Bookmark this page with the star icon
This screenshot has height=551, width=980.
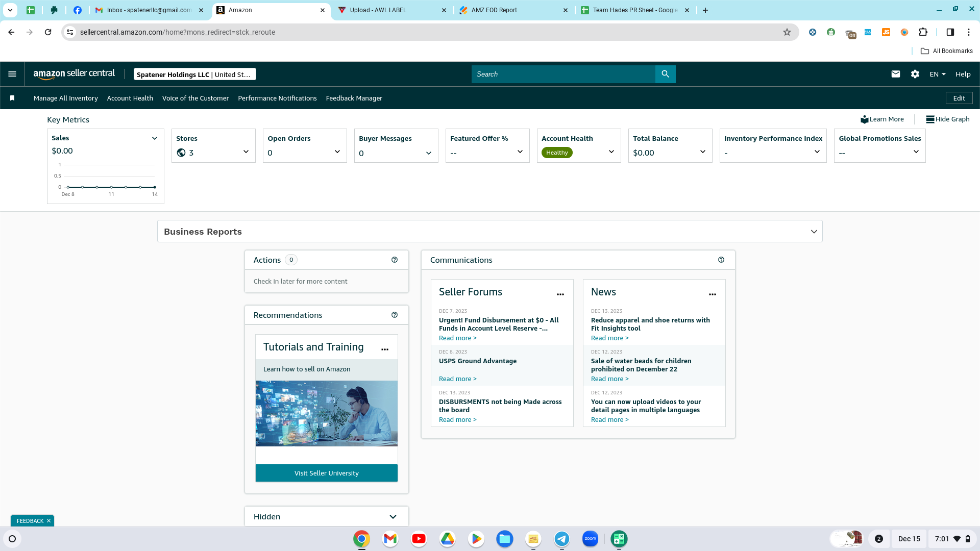(x=787, y=32)
